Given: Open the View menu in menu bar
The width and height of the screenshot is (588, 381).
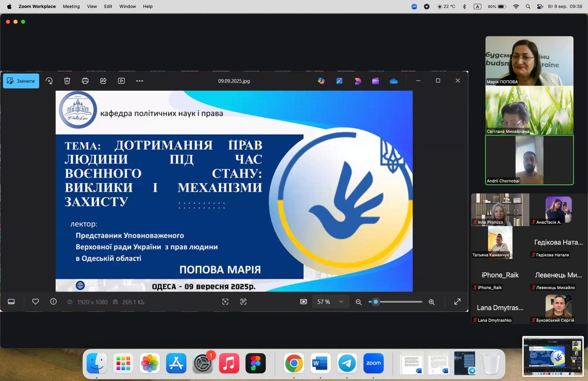Looking at the screenshot, I should [x=92, y=6].
